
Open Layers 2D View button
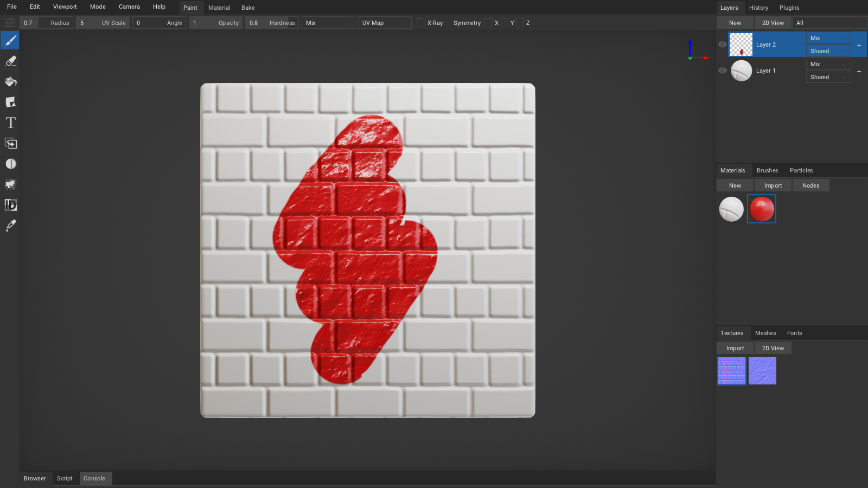tap(773, 23)
